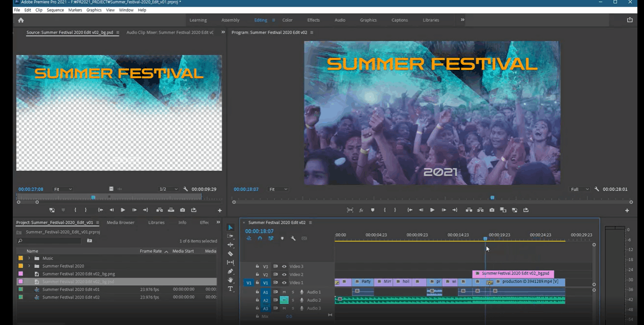Screen dimensions: 644x325
Task: Open timeline display settings wrench
Action: [x=293, y=239]
